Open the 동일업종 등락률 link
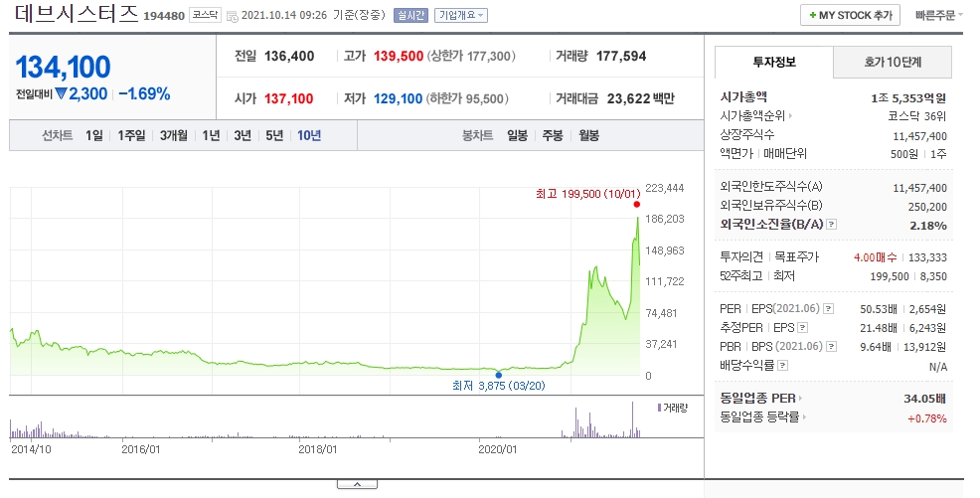This screenshot has height=498, width=980. point(763,416)
